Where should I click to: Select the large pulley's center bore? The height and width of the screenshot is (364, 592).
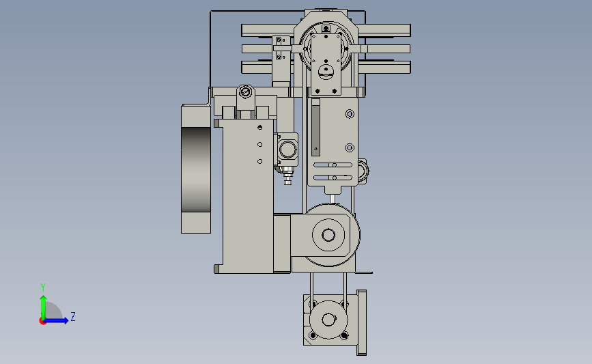[328, 235]
